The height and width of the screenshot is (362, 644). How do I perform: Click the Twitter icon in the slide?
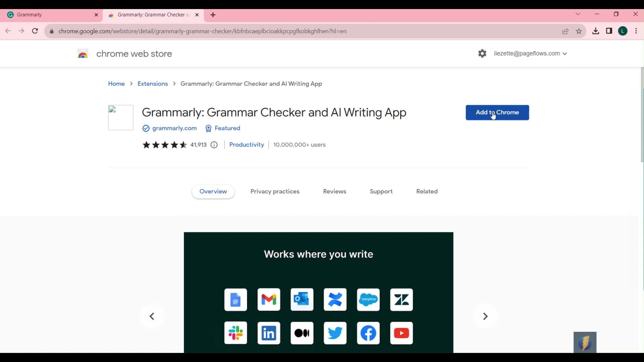[x=335, y=333]
